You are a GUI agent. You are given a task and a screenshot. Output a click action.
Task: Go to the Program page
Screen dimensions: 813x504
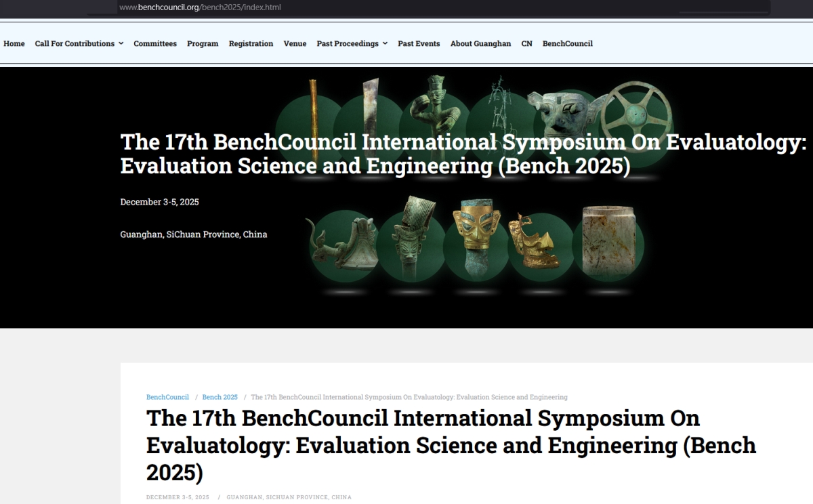pyautogui.click(x=203, y=43)
